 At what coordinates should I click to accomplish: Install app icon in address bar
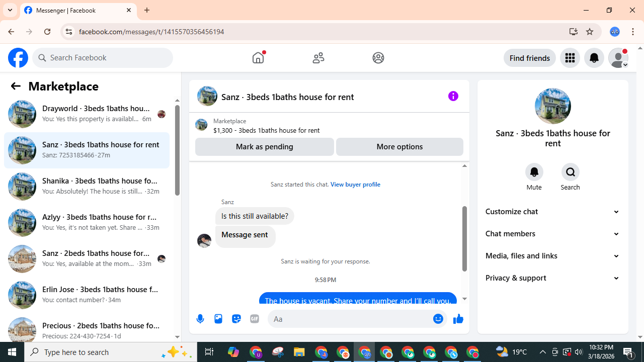point(573,32)
